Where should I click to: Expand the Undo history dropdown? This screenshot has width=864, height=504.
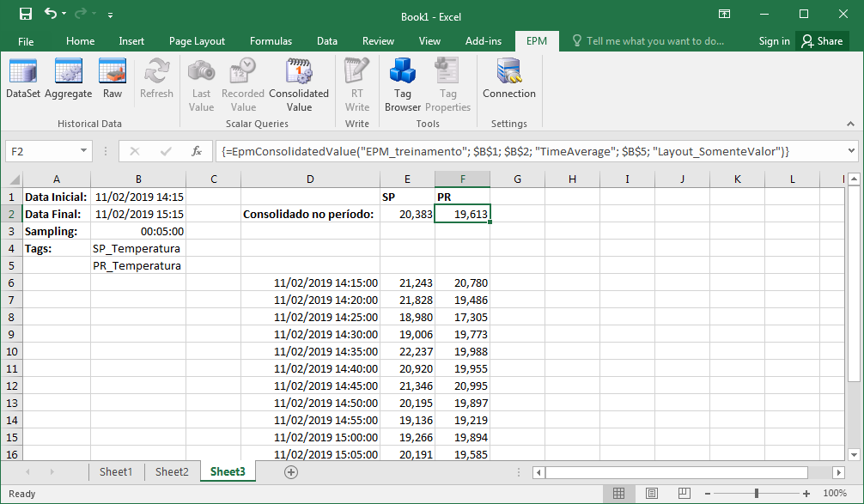pos(64,15)
